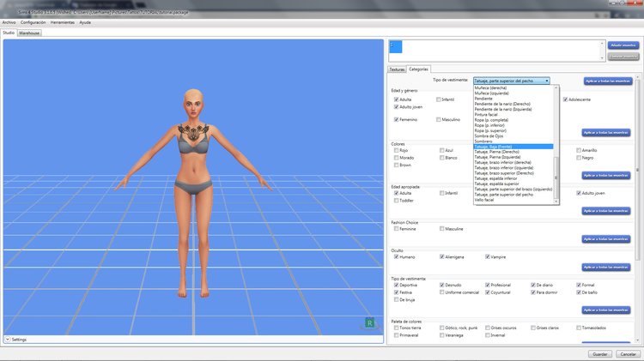644x361 pixels.
Task: Expand the Settings chevron below the viewport
Action: coord(8,340)
